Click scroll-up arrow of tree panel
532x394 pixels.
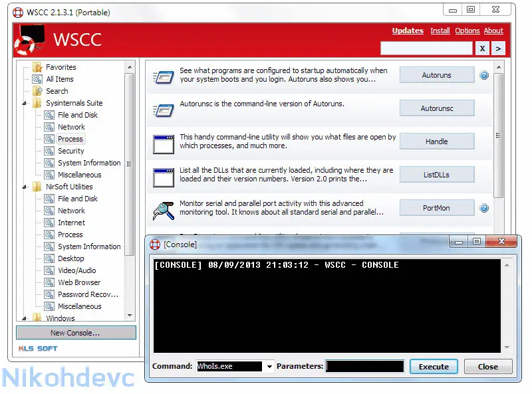130,67
